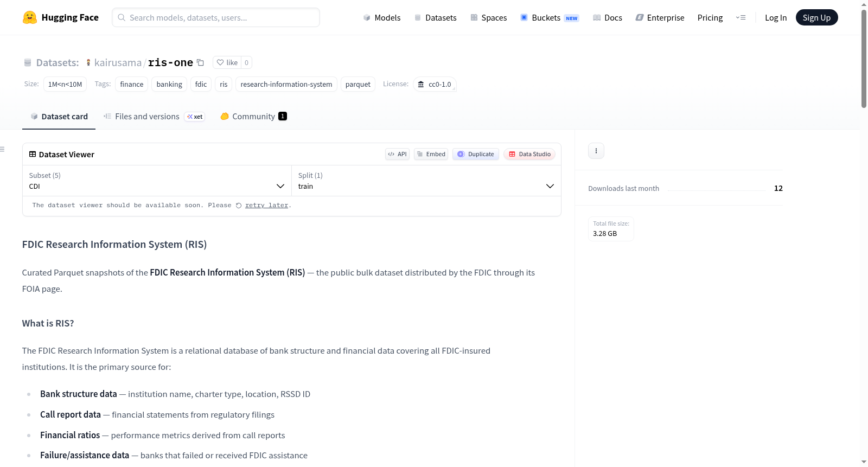
Task: Click the Embed button
Action: pyautogui.click(x=431, y=154)
